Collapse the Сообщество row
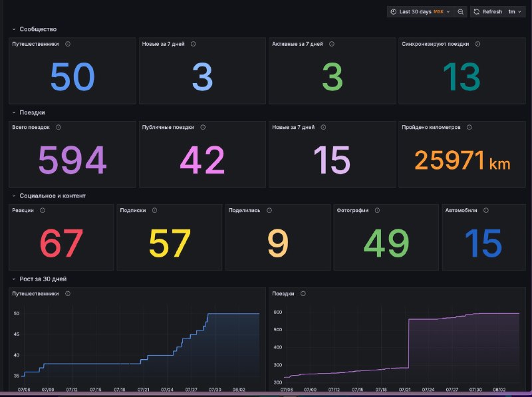The height and width of the screenshot is (397, 532). (14, 29)
